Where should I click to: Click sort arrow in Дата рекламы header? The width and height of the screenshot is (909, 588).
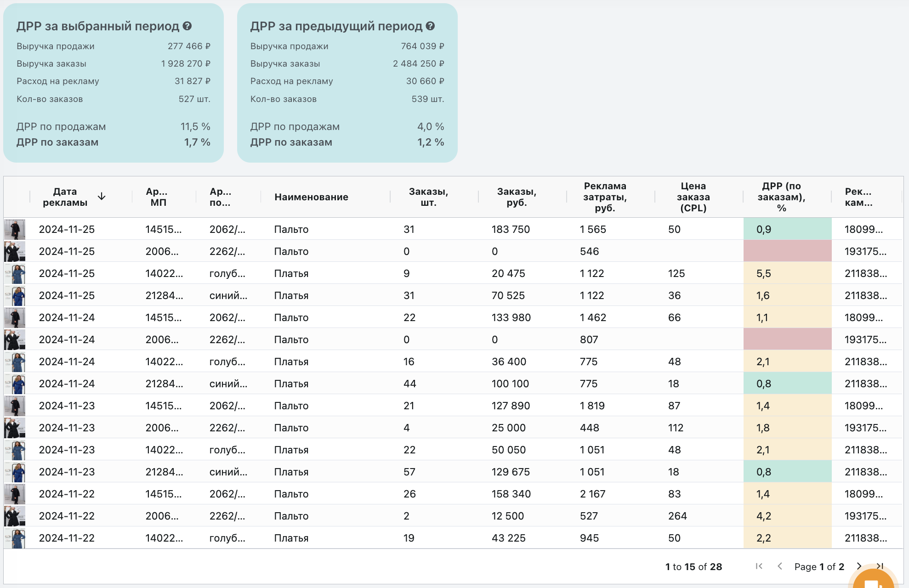pyautogui.click(x=102, y=197)
